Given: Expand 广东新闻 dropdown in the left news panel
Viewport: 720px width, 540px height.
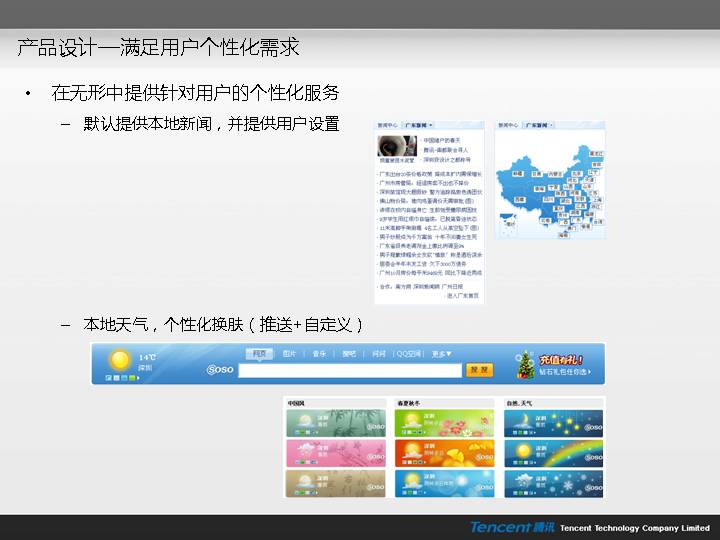Looking at the screenshot, I should click(x=420, y=126).
